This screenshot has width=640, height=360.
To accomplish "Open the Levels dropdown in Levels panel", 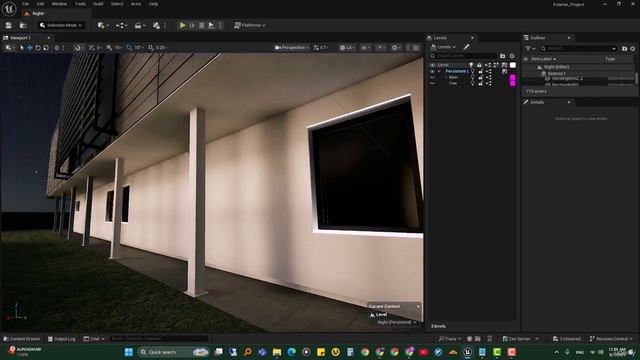I will tap(443, 47).
